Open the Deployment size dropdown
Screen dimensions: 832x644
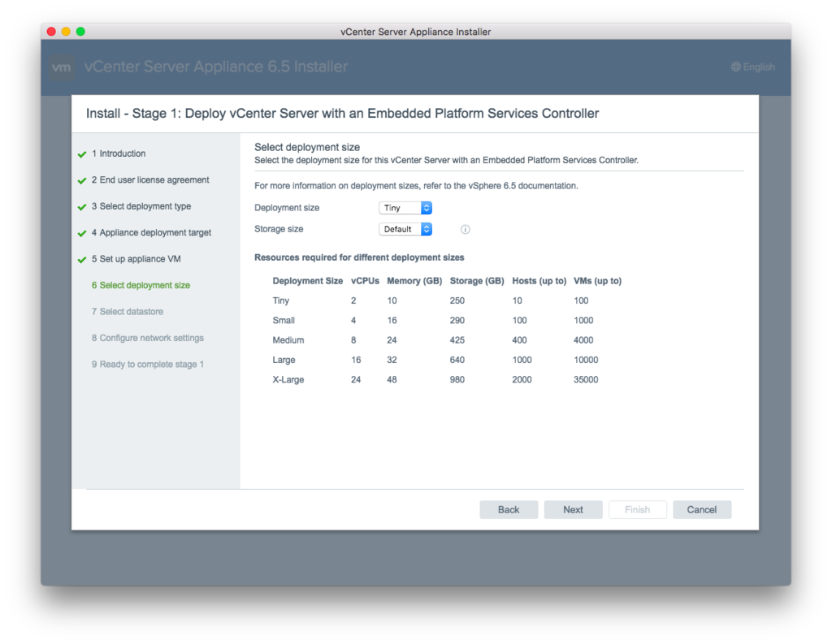pos(405,208)
